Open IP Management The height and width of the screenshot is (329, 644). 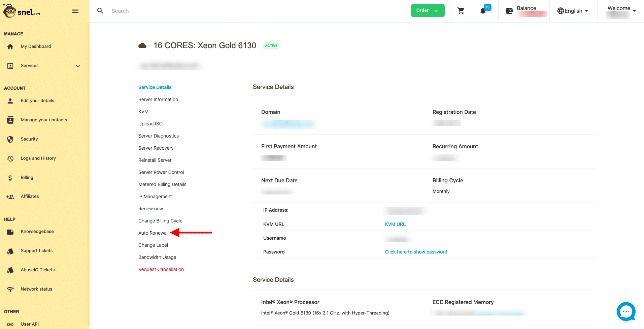(x=155, y=197)
